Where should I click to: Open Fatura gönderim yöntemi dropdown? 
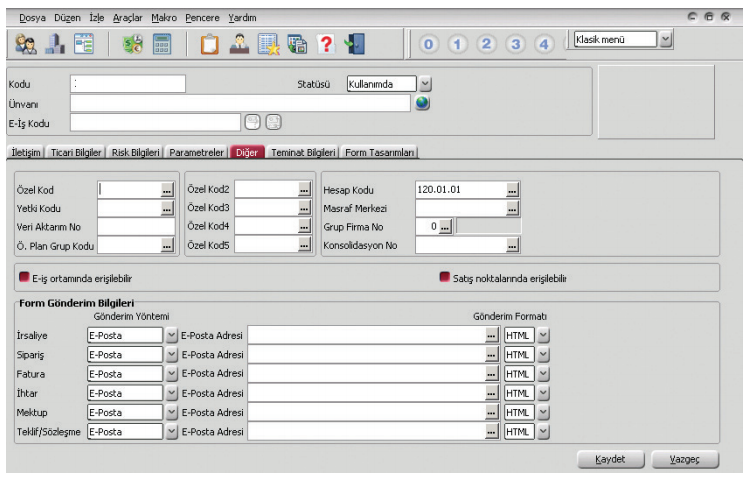171,373
